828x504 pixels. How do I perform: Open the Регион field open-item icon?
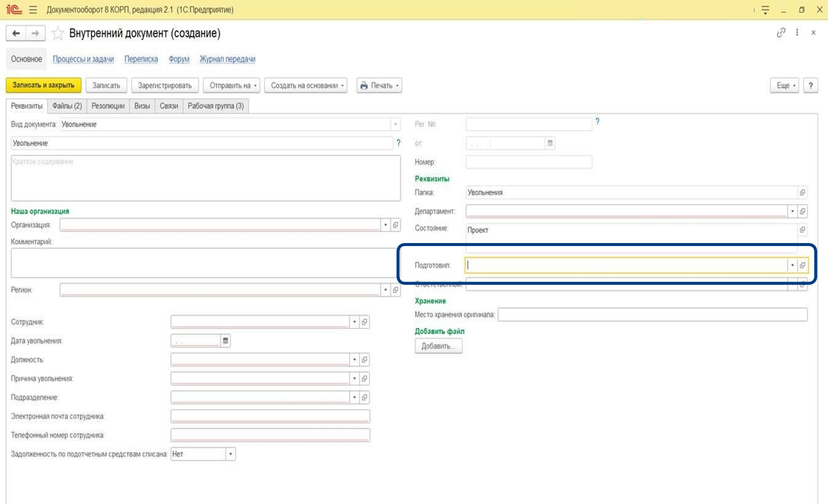(x=396, y=290)
